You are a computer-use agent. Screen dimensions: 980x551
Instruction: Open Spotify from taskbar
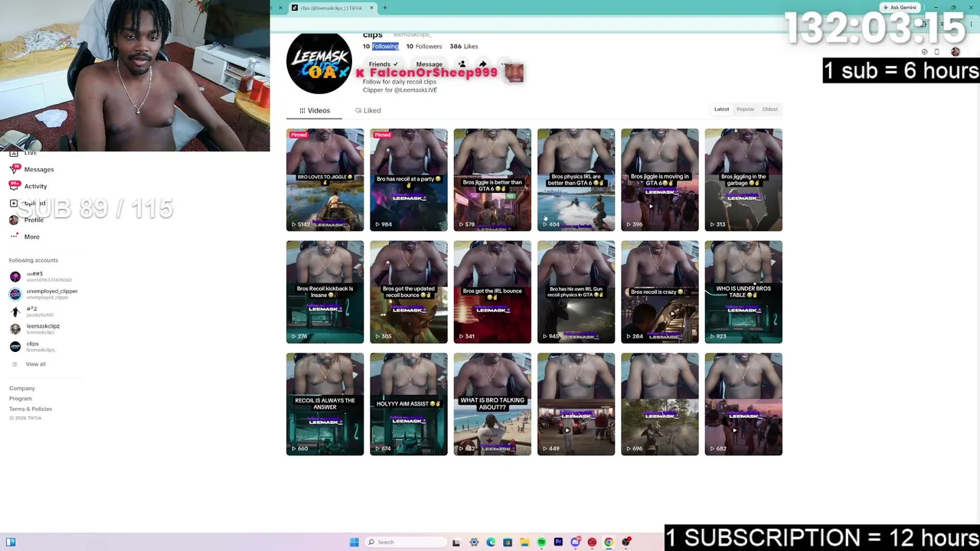[x=541, y=542]
